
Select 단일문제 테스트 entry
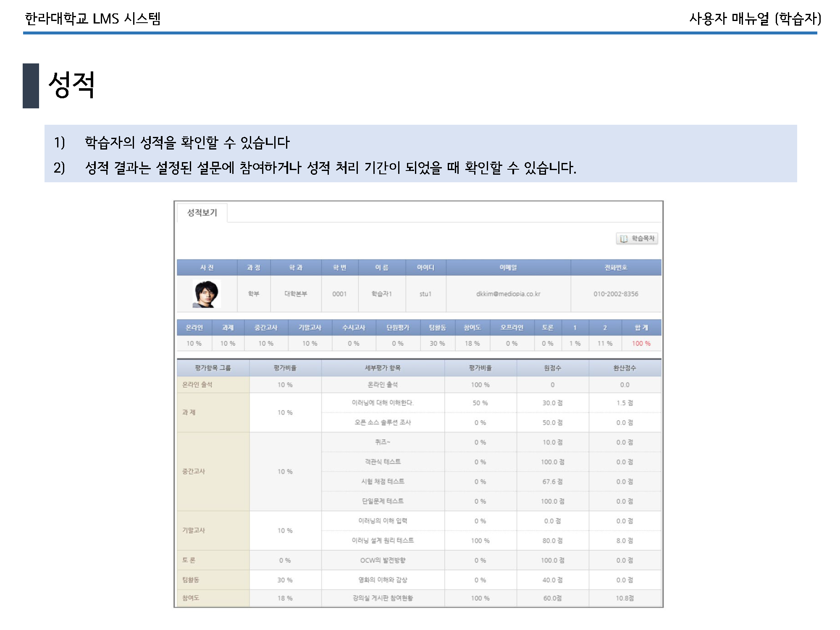click(x=383, y=501)
